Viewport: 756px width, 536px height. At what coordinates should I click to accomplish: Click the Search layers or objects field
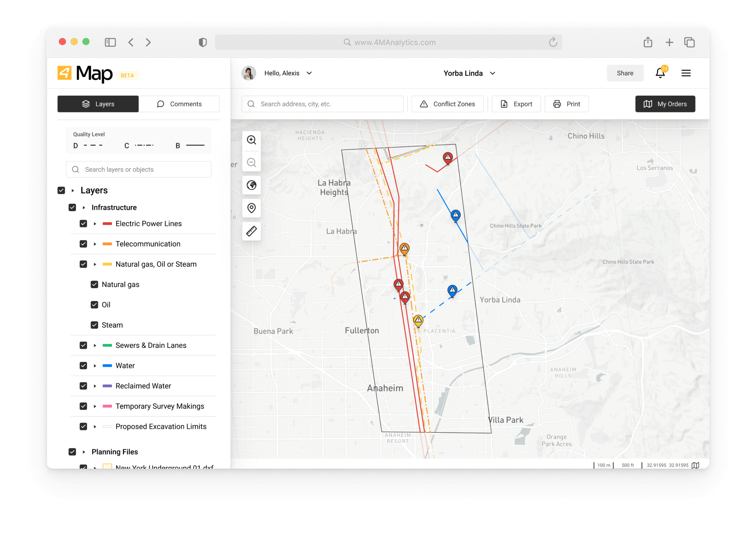tap(138, 169)
